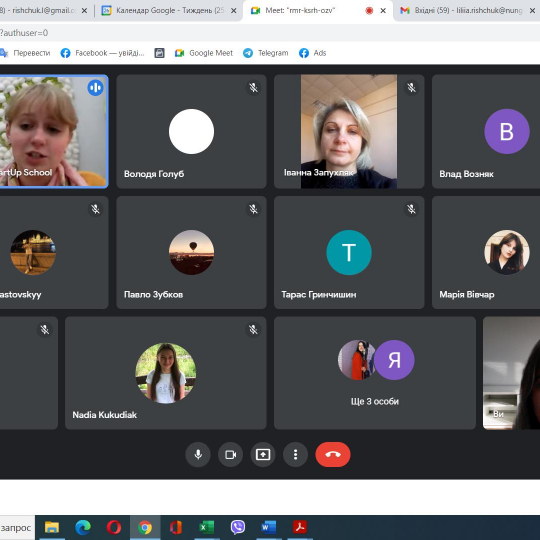Launch Opera browser from the taskbar

(x=114, y=527)
